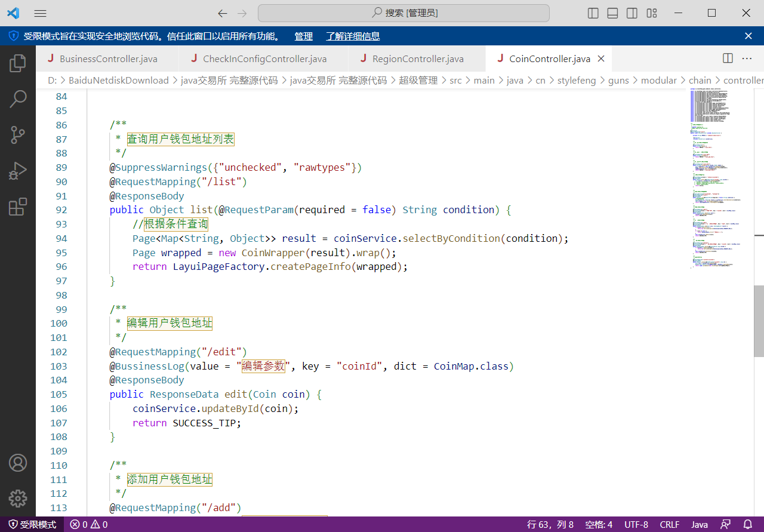Toggle the bottom panel layout button
This screenshot has height=532, width=764.
tap(612, 13)
